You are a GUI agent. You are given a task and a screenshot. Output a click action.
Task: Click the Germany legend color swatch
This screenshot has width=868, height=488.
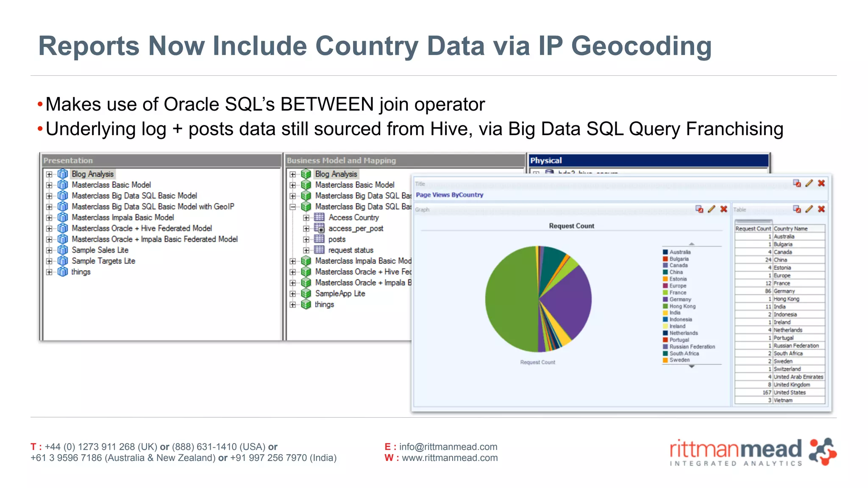[x=665, y=299]
